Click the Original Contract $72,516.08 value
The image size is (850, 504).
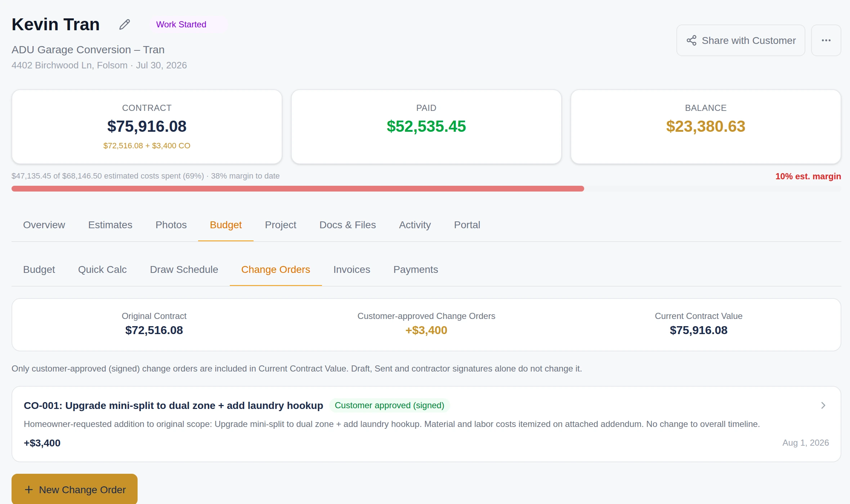tap(154, 330)
